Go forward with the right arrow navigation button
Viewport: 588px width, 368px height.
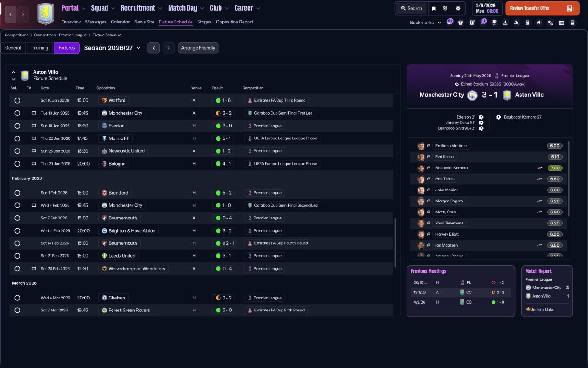(23, 14)
